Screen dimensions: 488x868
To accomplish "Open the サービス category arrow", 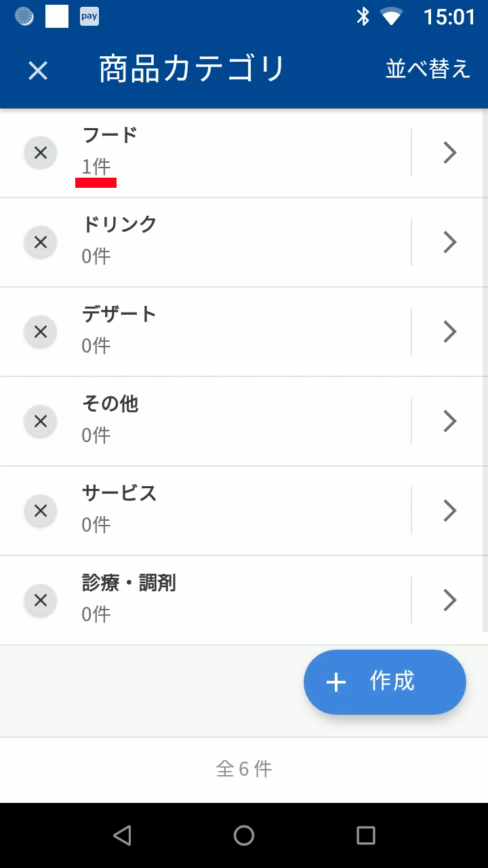I will (449, 511).
